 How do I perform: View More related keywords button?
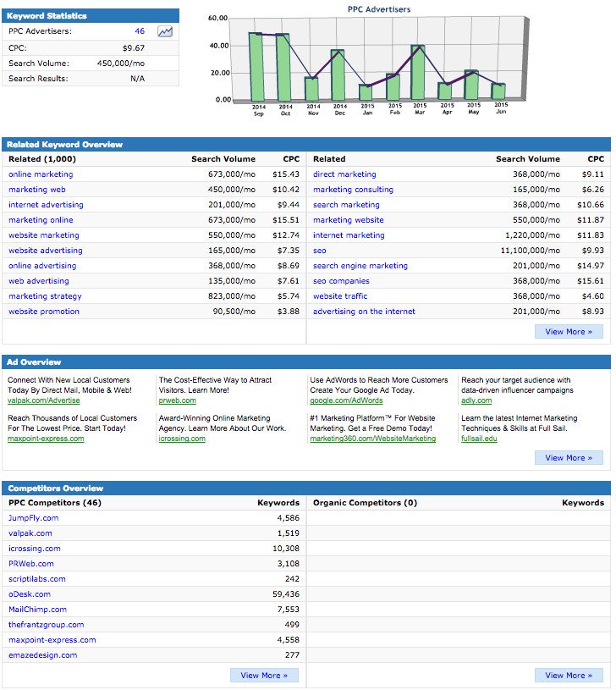(569, 332)
